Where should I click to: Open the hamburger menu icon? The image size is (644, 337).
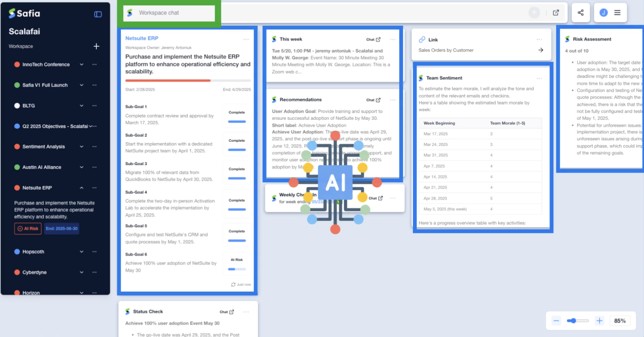click(x=617, y=13)
